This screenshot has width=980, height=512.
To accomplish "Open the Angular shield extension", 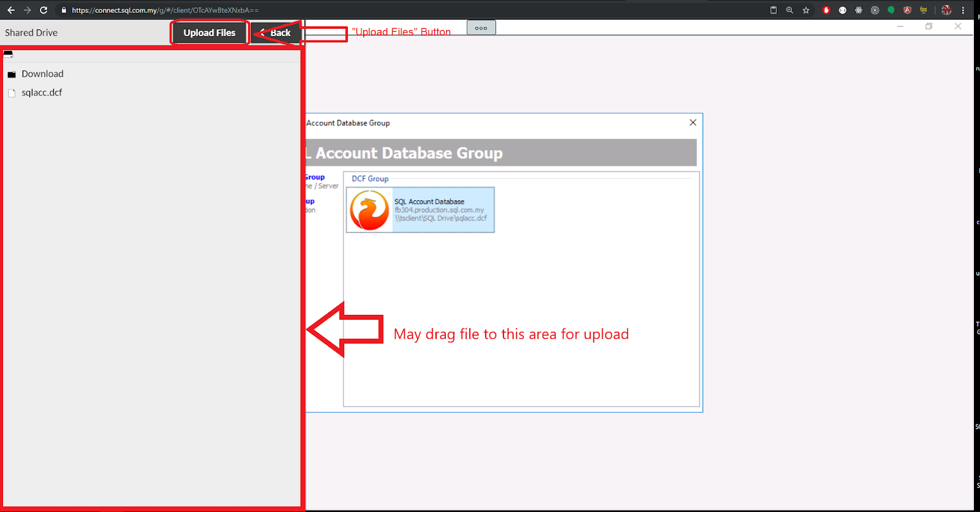I will pyautogui.click(x=907, y=10).
